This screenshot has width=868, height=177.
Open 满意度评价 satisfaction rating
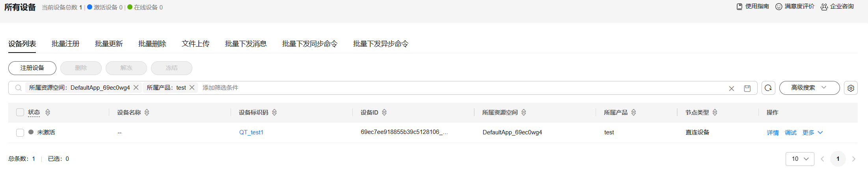coord(795,7)
